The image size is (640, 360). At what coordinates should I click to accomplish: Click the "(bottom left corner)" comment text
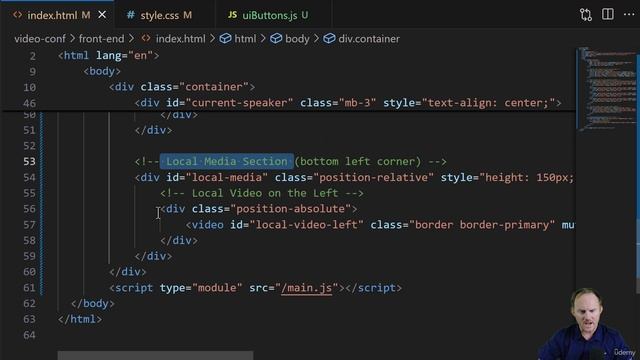coord(358,162)
